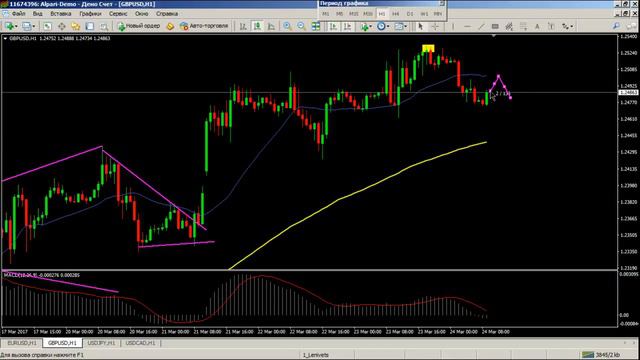Switch timeframe to M5
This screenshot has height=360, width=640.
click(340, 13)
